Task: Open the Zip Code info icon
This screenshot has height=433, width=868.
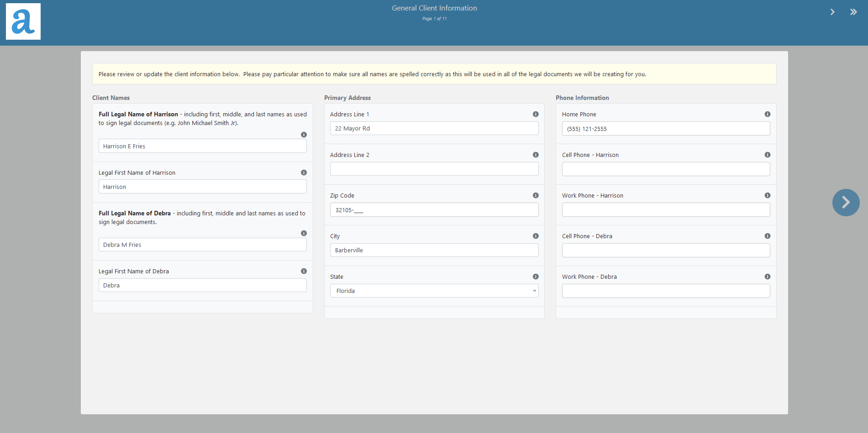Action: click(536, 195)
